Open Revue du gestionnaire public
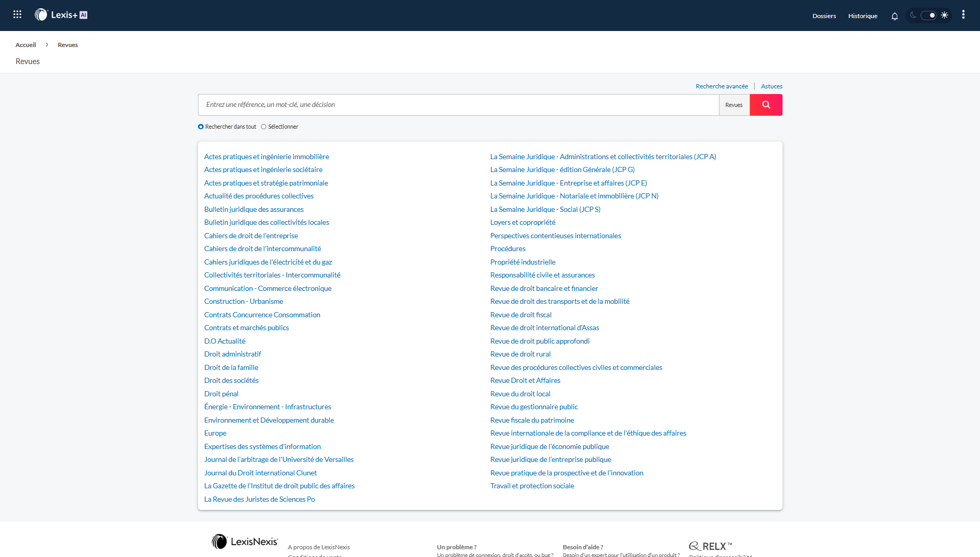980x557 pixels. pos(534,407)
